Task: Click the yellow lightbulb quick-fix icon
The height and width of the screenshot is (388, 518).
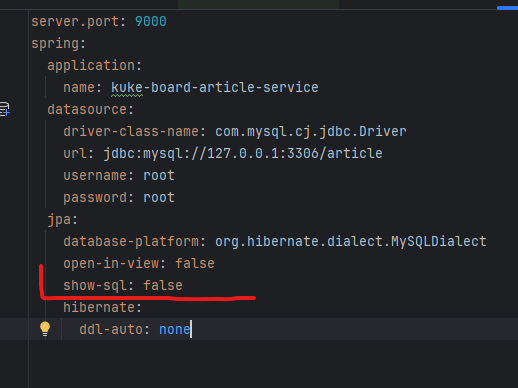Action: [x=45, y=329]
